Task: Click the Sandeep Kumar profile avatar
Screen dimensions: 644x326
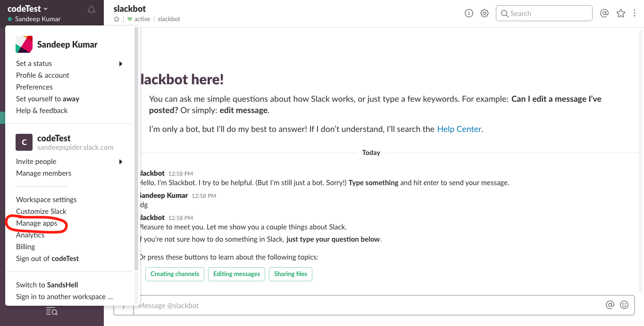Action: pyautogui.click(x=24, y=44)
